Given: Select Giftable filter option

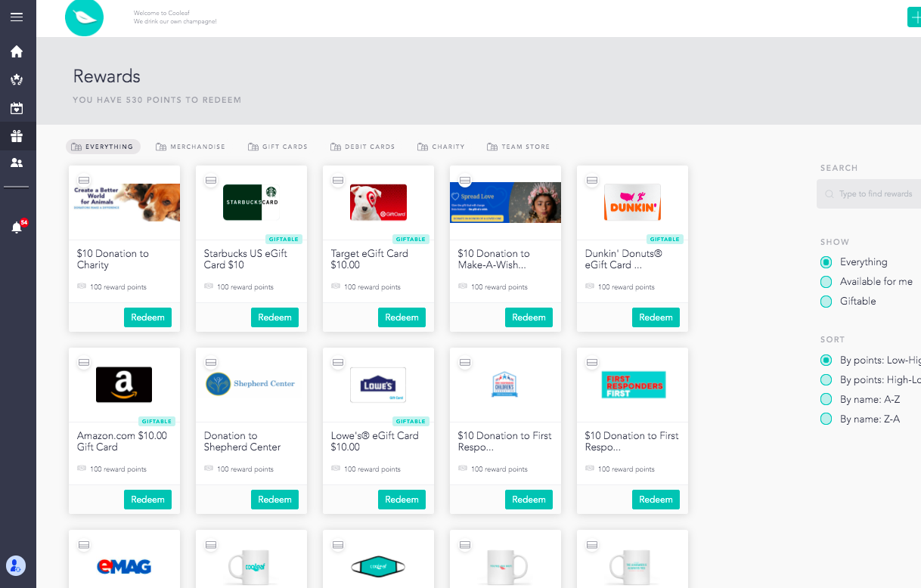Looking at the screenshot, I should (x=826, y=302).
